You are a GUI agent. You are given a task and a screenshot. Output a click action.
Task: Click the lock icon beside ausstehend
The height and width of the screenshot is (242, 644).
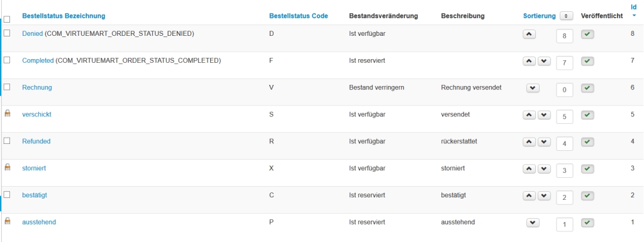click(7, 221)
